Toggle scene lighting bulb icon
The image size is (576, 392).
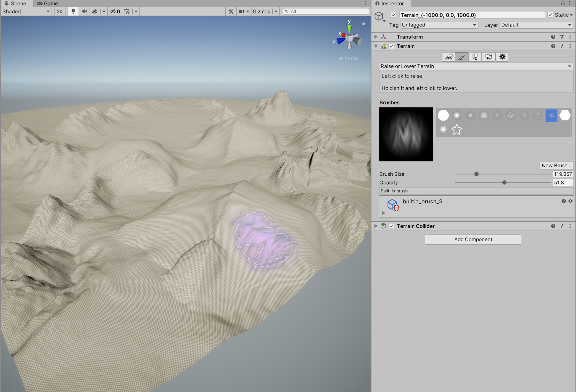(73, 11)
